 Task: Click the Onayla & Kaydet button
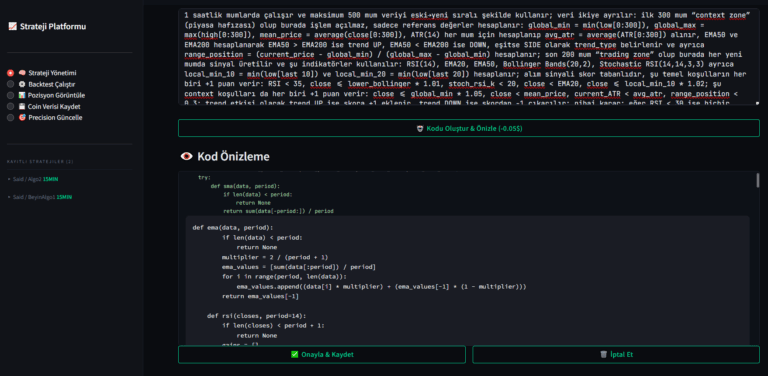coord(322,354)
